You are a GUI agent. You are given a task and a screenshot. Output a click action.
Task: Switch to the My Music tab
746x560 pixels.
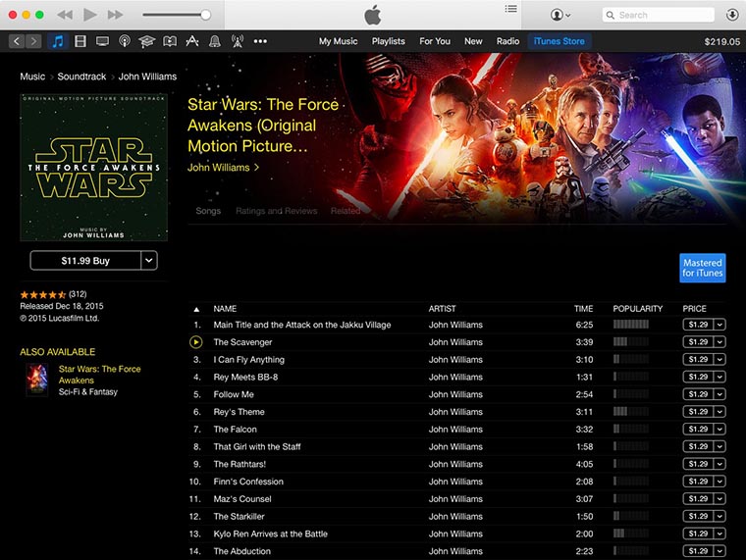[339, 41]
